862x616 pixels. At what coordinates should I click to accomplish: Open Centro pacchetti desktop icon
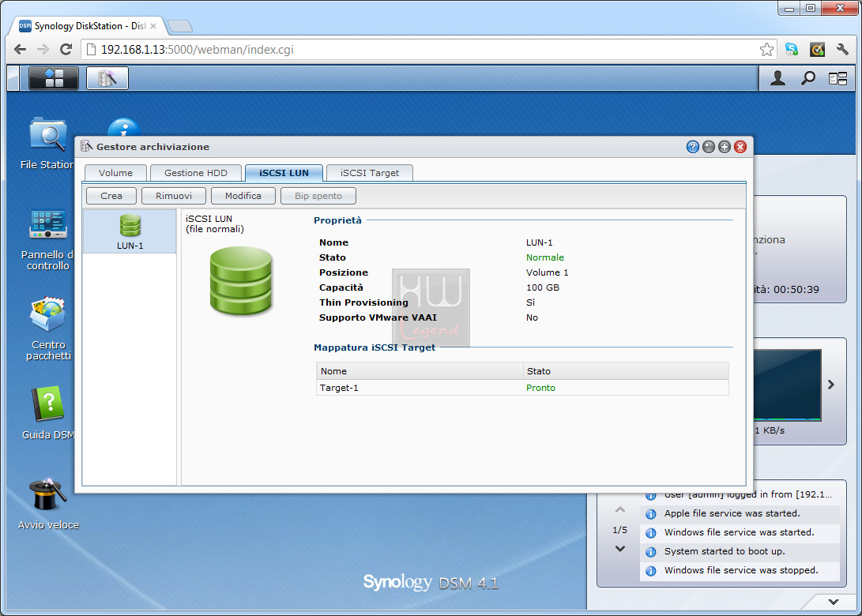[x=48, y=329]
